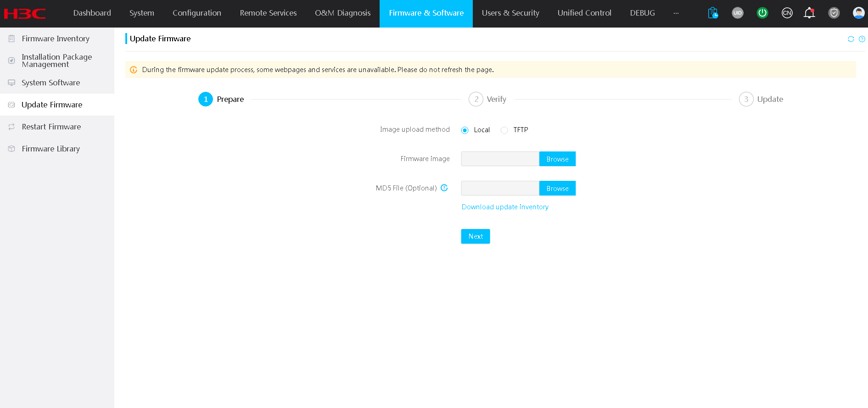Click the 'Image upload method' label
The image size is (868, 408).
click(415, 130)
